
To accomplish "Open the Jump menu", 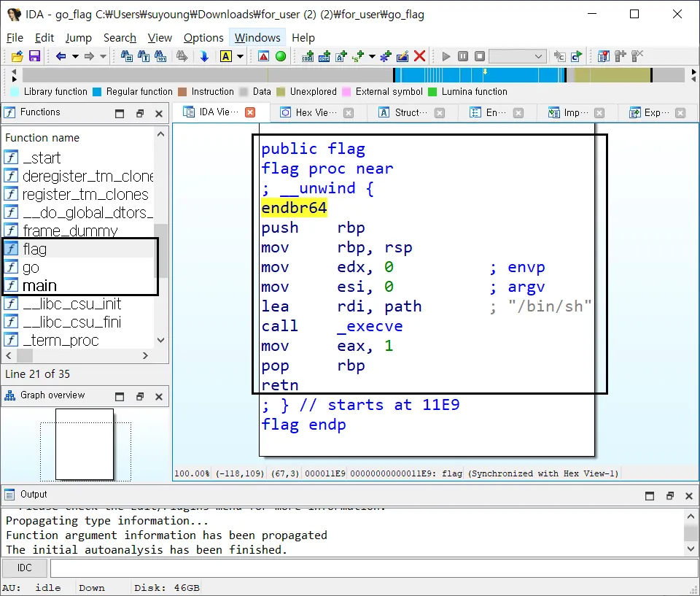I will tap(78, 37).
